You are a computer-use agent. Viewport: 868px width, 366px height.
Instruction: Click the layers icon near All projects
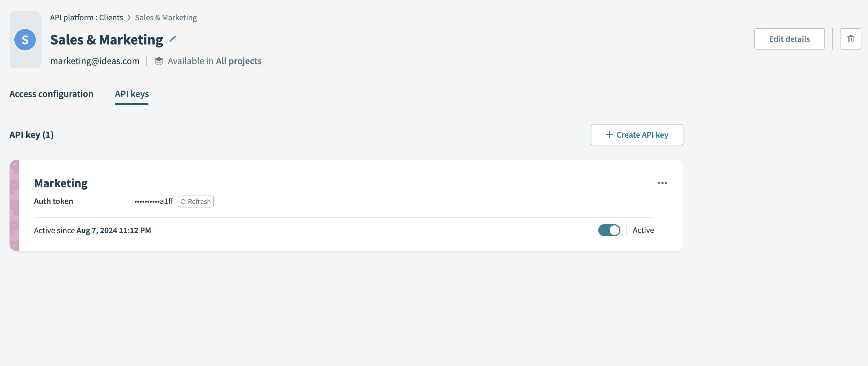point(159,61)
